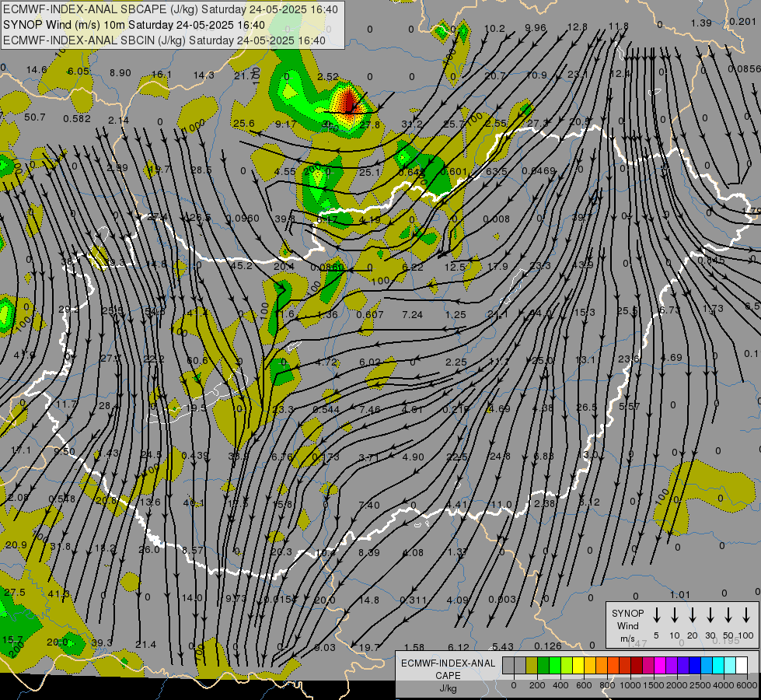The width and height of the screenshot is (761, 700).
Task: Click the 25.1 data value
Action: click(x=369, y=172)
